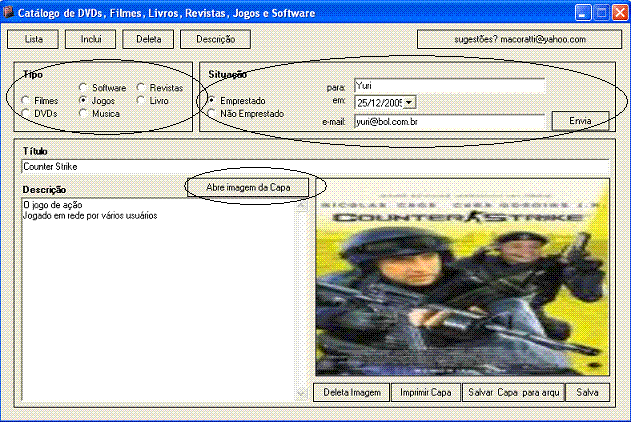The width and height of the screenshot is (631, 422).
Task: Minimize the Catálogo window
Action: click(582, 12)
